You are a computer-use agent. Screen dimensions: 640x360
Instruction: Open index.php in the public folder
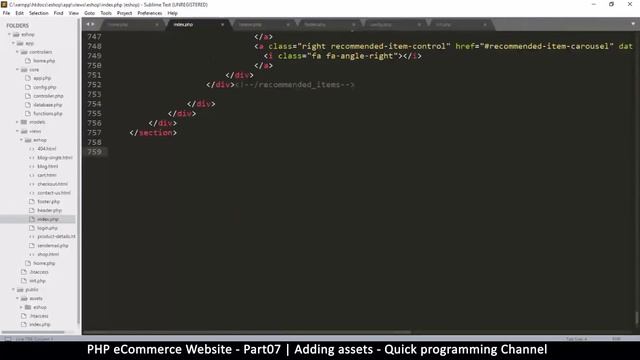[x=40, y=324]
